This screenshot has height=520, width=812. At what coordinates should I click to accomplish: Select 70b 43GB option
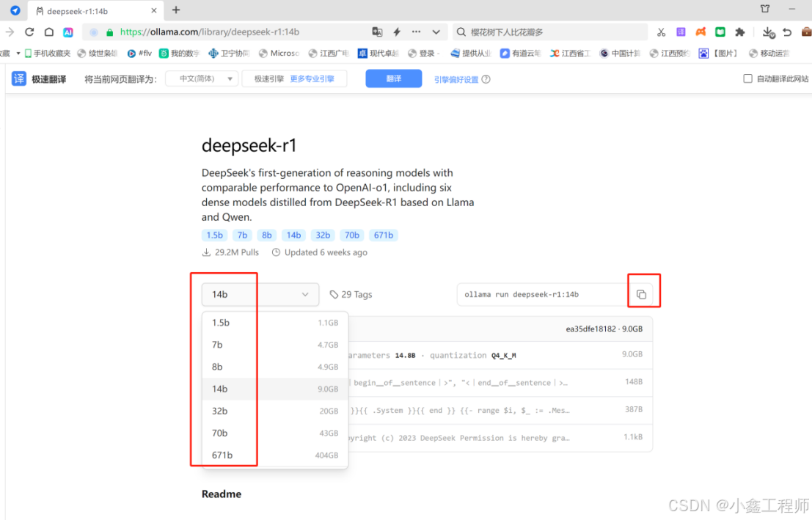(x=275, y=433)
